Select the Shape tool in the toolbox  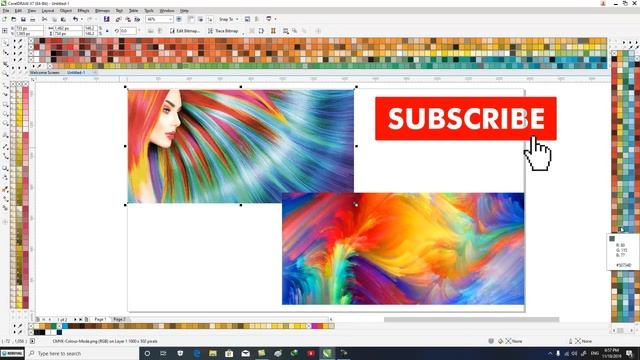5,53
